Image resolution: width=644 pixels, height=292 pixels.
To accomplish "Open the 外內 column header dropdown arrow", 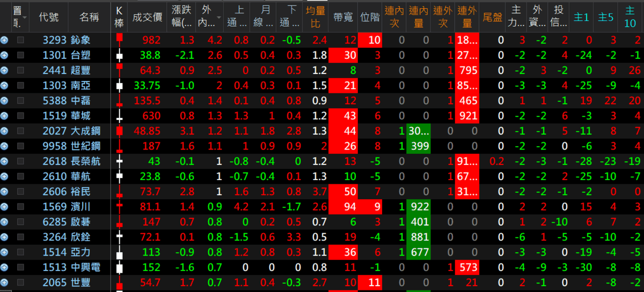I will click(218, 18).
